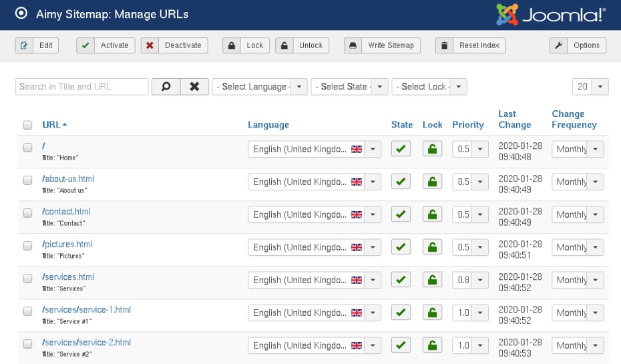
Task: Sort by the Last Change column header
Action: (514, 120)
